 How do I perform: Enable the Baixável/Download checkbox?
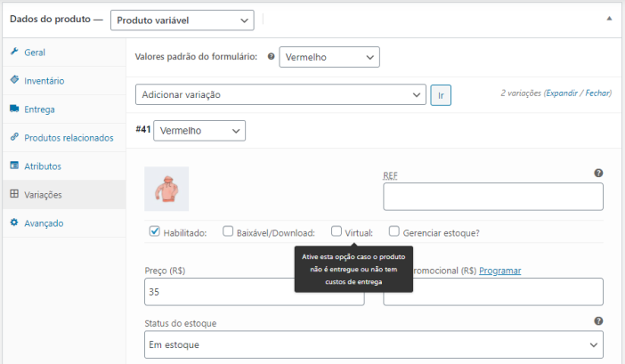pyautogui.click(x=228, y=232)
